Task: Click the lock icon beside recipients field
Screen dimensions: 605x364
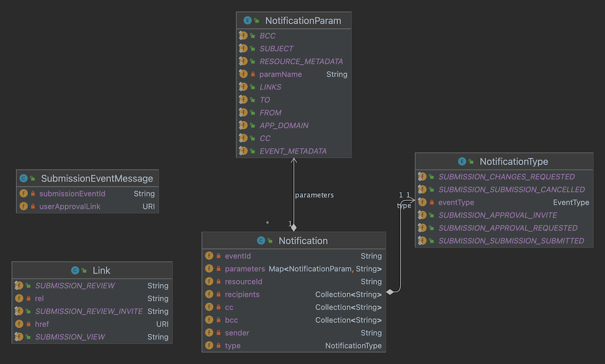Action: (x=219, y=294)
